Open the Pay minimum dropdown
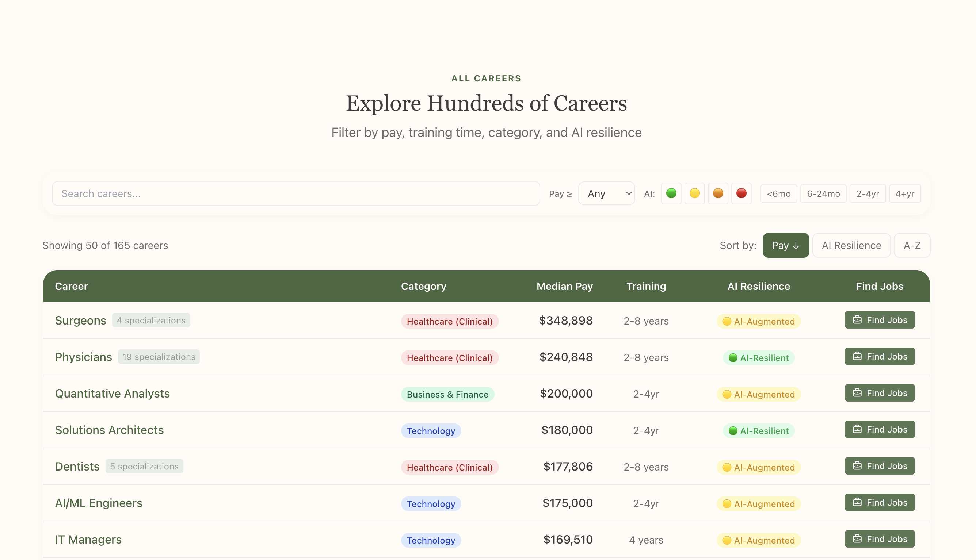This screenshot has height=560, width=976. coord(606,193)
